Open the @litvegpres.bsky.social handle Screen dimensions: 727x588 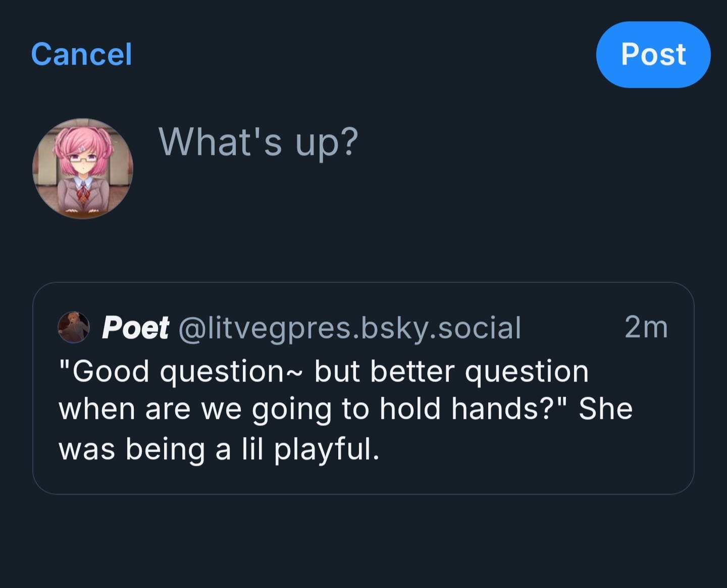click(349, 328)
